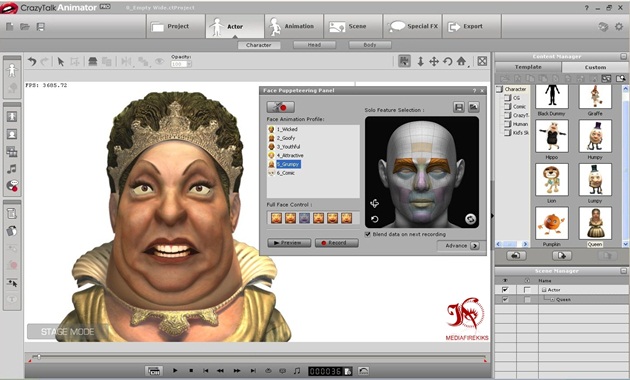Click the camera zoom vertical arrow tool
Viewport: 630px width, 380px height.
coord(420,61)
